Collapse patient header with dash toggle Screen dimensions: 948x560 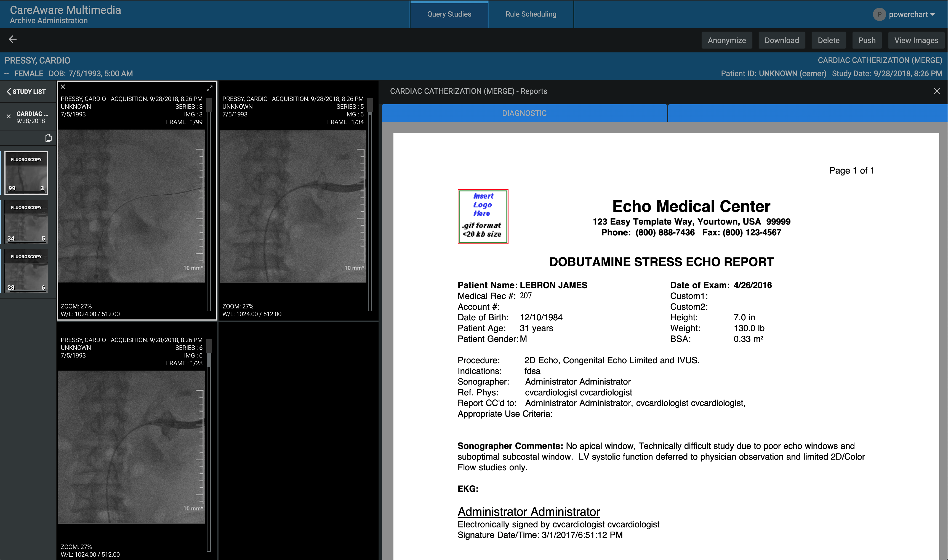click(6, 74)
